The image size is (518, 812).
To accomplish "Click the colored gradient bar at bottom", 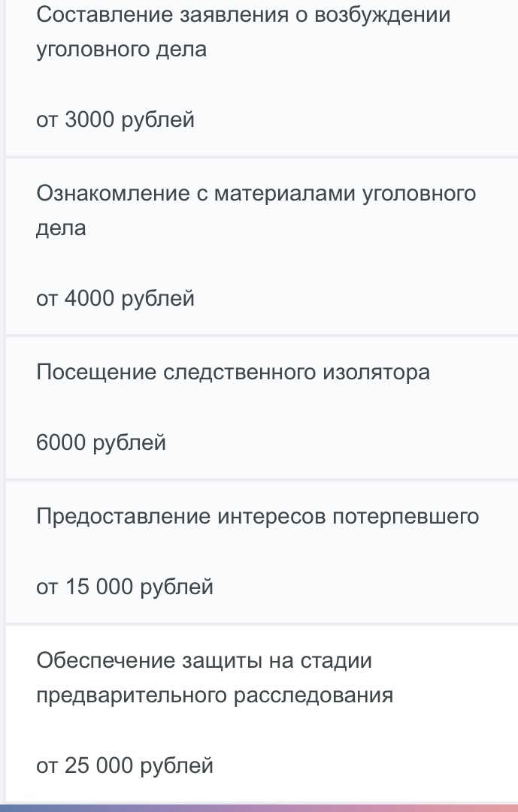I will point(259,808).
